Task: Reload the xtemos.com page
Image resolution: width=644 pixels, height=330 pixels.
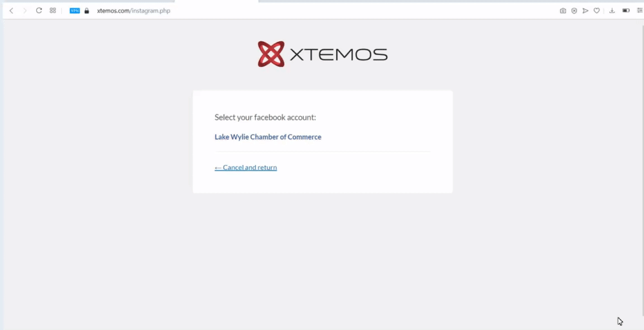Action: coord(39,11)
